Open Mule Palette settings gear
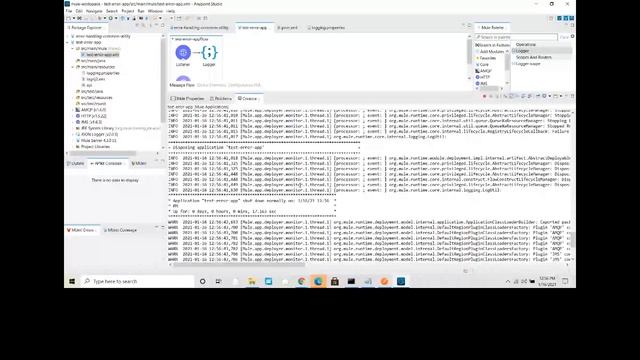Image resolution: width=640 pixels, height=360 pixels. click(x=572, y=37)
